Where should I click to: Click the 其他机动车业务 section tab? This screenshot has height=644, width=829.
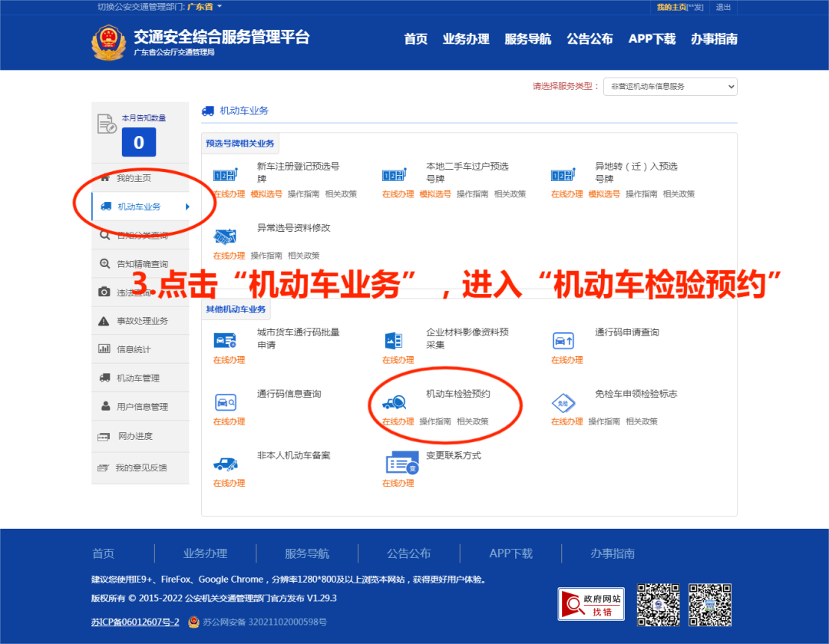point(236,309)
